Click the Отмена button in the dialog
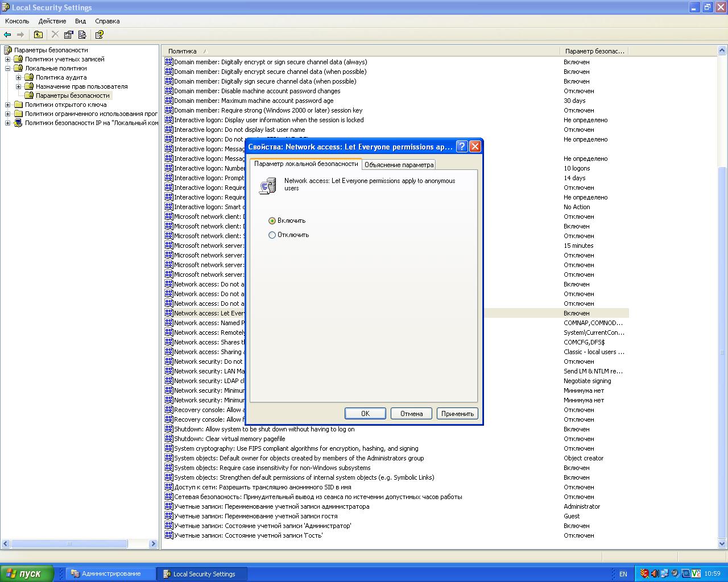The height and width of the screenshot is (582, 728). [411, 414]
